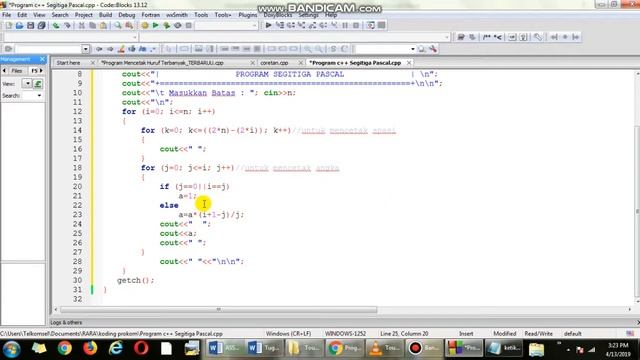The image size is (640, 360).
Task: Open the search text combo box in the toolbar
Action: coord(385,49)
